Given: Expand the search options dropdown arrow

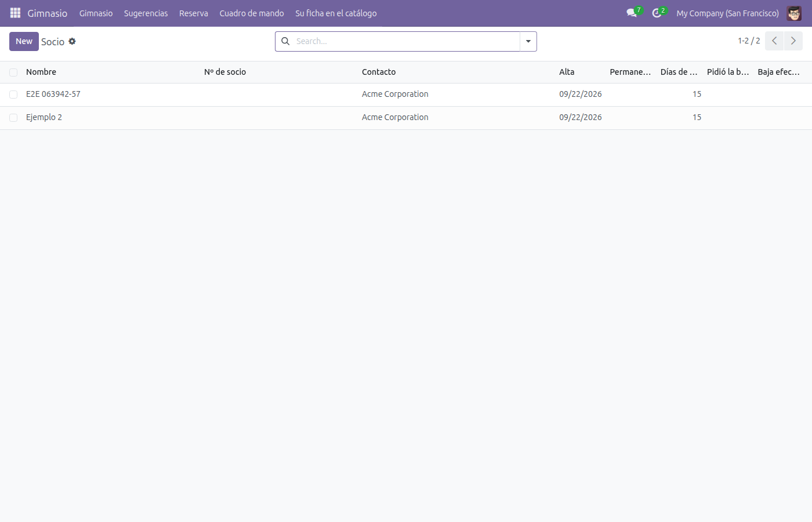Looking at the screenshot, I should [x=528, y=41].
